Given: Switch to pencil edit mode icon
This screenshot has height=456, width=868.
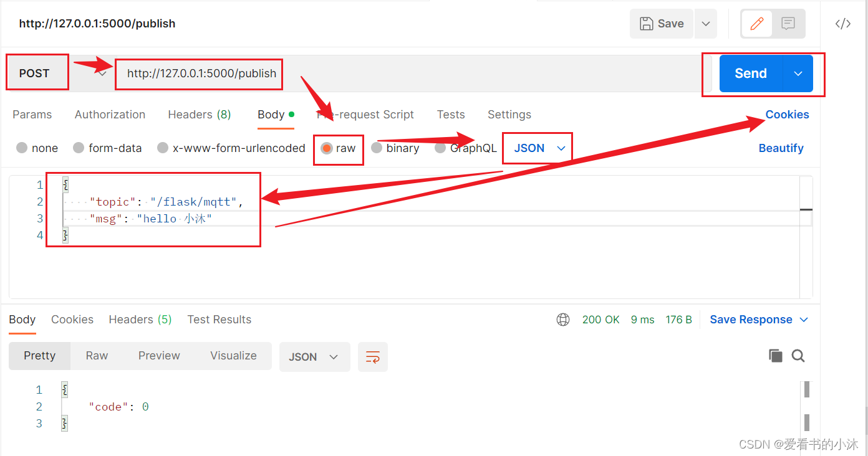Looking at the screenshot, I should (757, 24).
